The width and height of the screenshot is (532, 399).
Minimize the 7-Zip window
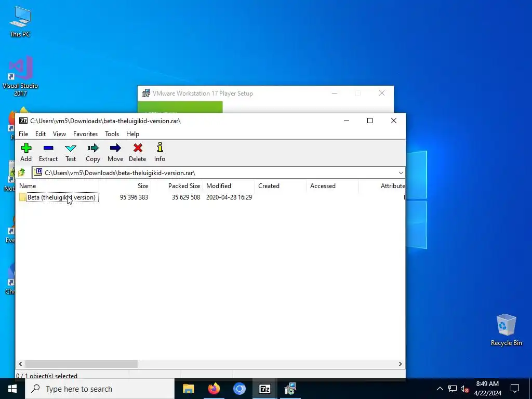[347, 121]
